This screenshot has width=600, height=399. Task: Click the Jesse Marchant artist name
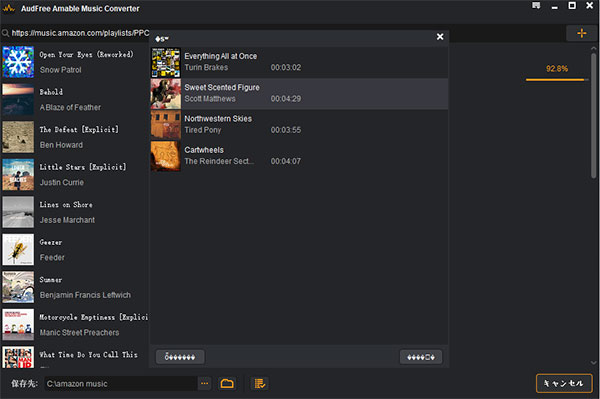(67, 220)
